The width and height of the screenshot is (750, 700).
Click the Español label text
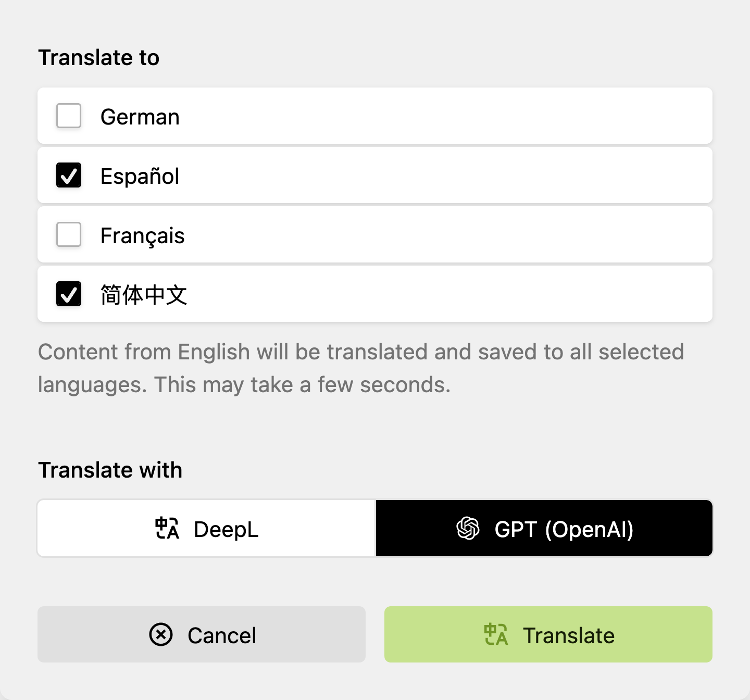140,176
